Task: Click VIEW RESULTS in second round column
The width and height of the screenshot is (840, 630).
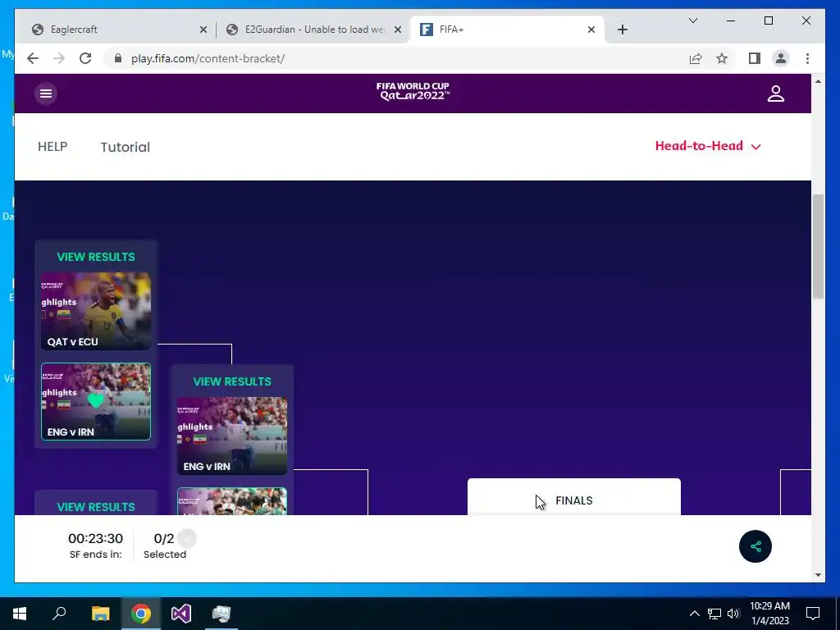Action: tap(232, 381)
